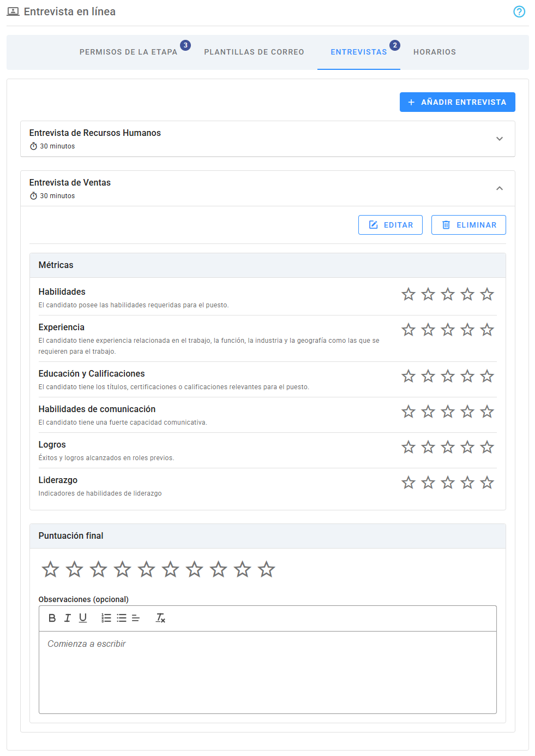Insert a numbered list in the editor

pyautogui.click(x=106, y=618)
